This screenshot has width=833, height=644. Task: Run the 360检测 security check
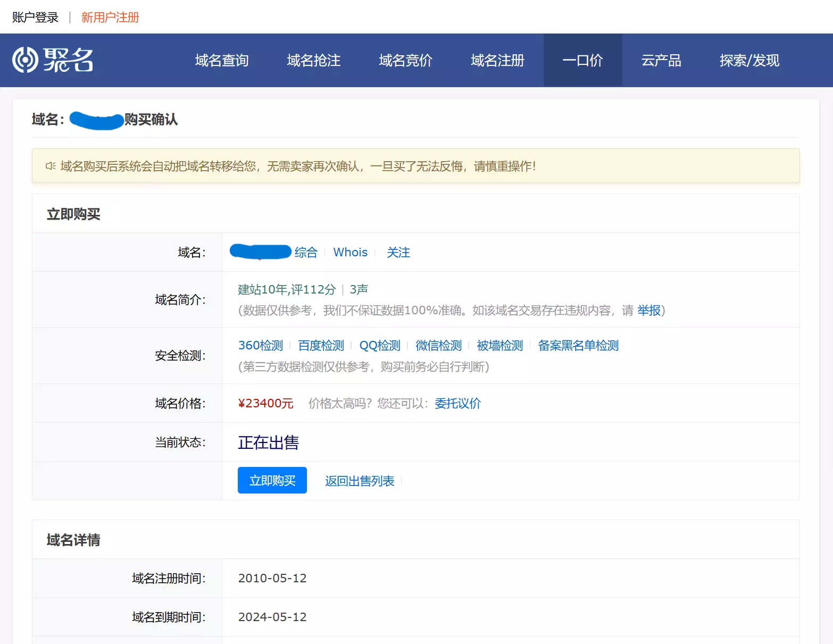(x=261, y=345)
